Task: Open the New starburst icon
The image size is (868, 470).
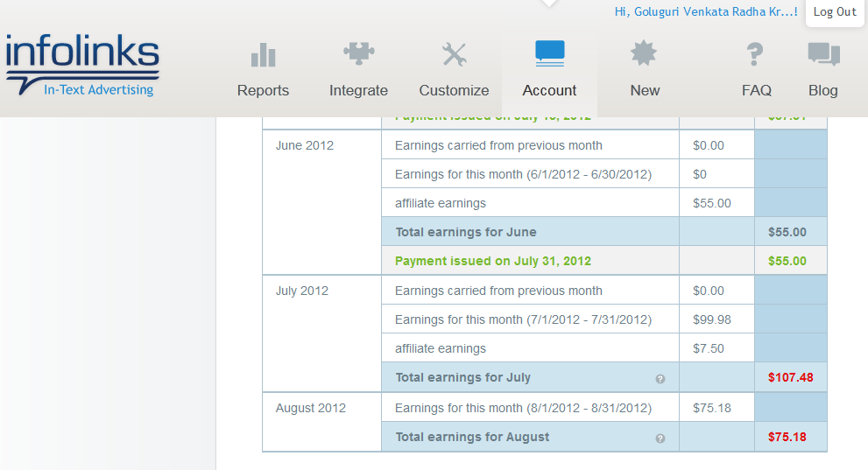Action: tap(643, 53)
